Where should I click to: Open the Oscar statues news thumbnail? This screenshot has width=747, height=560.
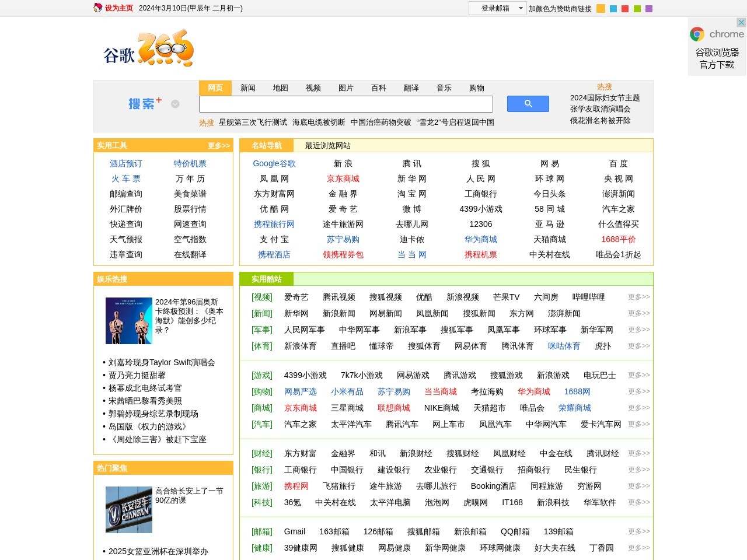point(128,321)
